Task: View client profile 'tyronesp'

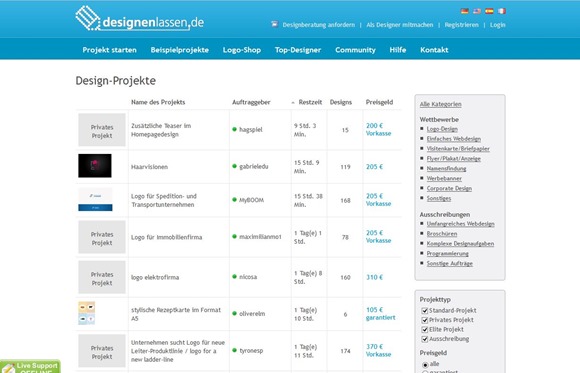Action: (x=251, y=350)
